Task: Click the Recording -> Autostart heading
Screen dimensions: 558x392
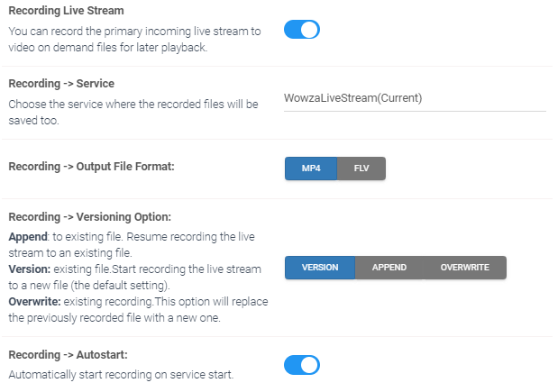Action: click(x=68, y=355)
